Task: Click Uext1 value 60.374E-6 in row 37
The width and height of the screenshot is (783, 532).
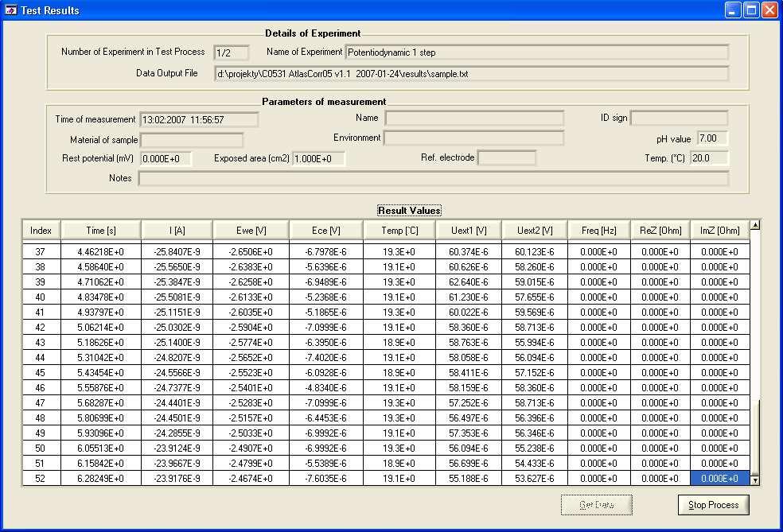Action: click(469, 252)
